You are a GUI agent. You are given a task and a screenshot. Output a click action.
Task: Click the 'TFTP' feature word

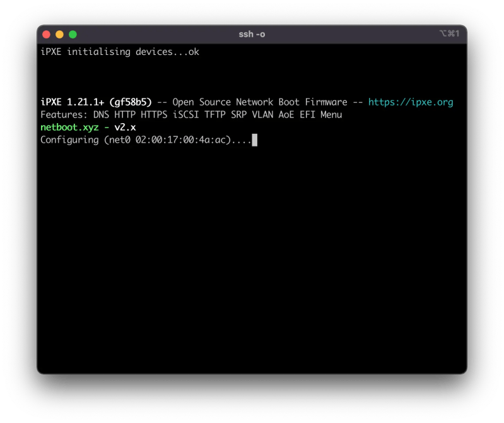click(215, 115)
